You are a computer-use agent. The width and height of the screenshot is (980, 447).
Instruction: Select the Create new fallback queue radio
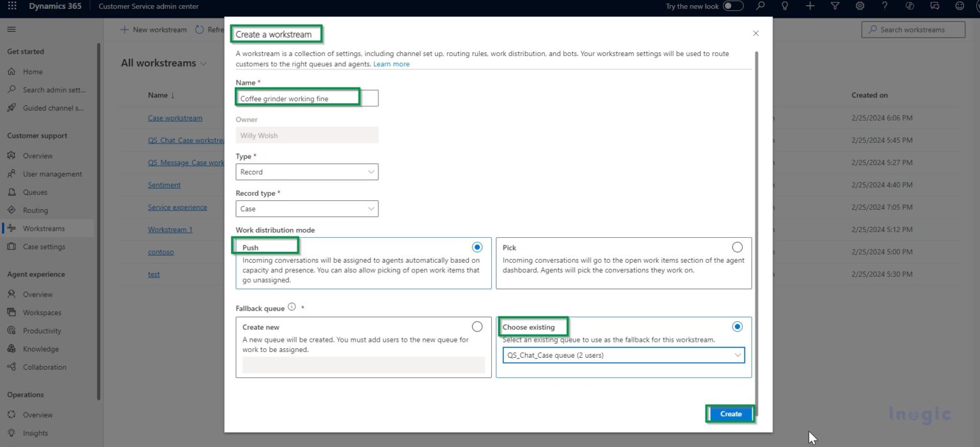[x=477, y=326]
